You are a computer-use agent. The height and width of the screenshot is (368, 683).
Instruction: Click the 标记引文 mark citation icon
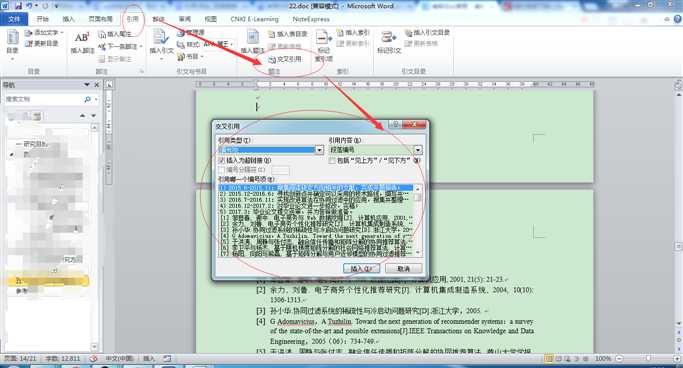(388, 37)
